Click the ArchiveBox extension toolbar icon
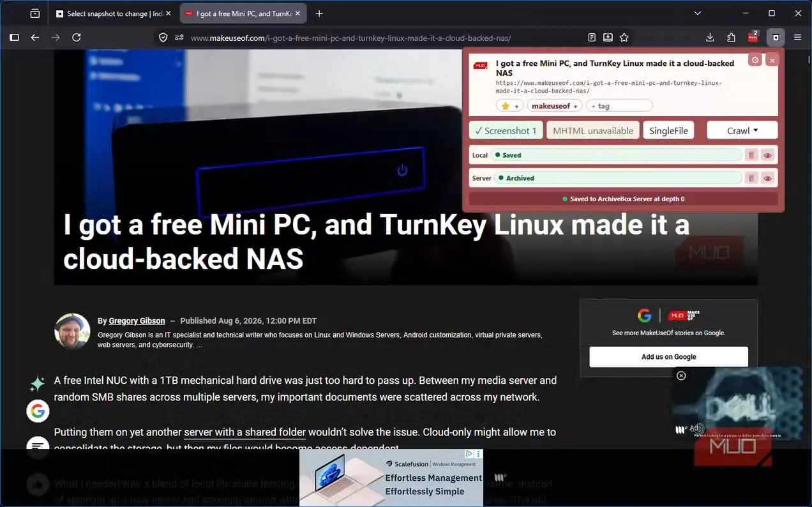The image size is (812, 507). click(776, 38)
